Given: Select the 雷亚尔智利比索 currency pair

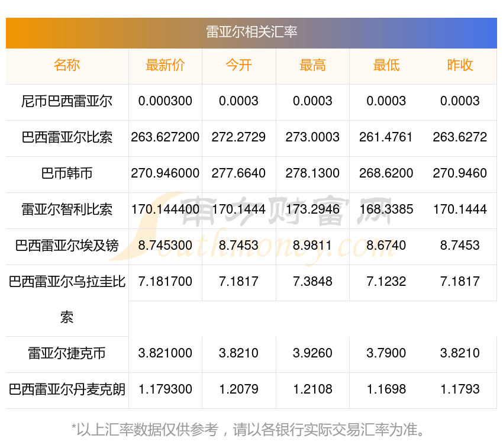Looking at the screenshot, I should click(67, 210).
